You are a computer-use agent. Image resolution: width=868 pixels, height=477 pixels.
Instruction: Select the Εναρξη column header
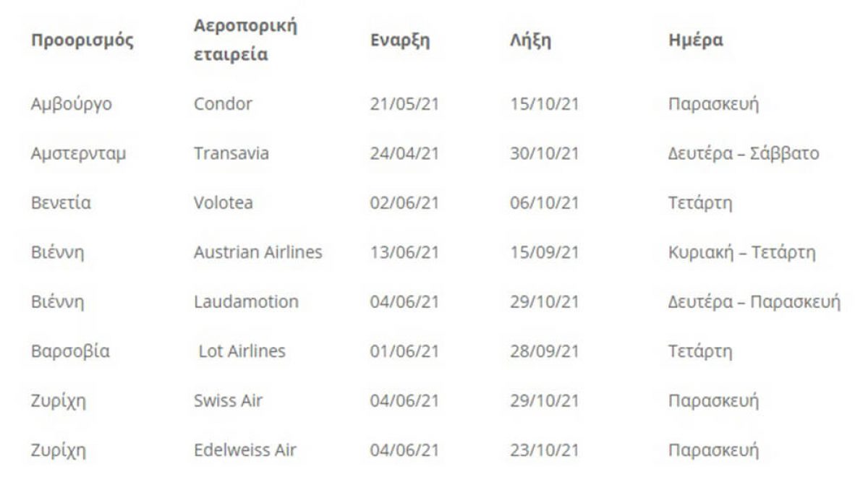(x=399, y=40)
